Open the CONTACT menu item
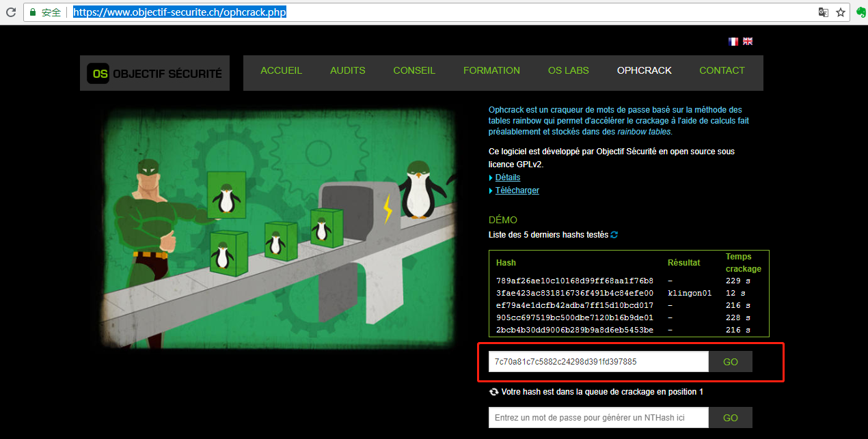Image resolution: width=868 pixels, height=439 pixels. (722, 70)
